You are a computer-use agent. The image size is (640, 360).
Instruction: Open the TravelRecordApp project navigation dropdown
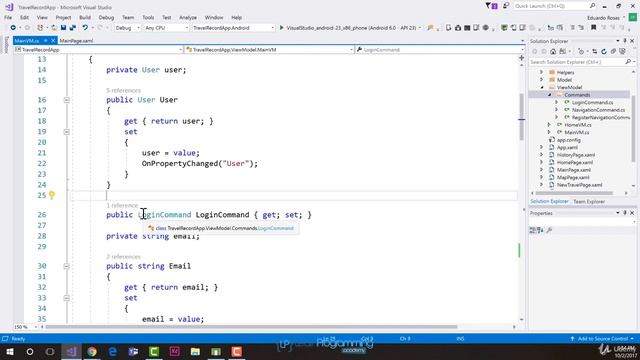(x=98, y=49)
